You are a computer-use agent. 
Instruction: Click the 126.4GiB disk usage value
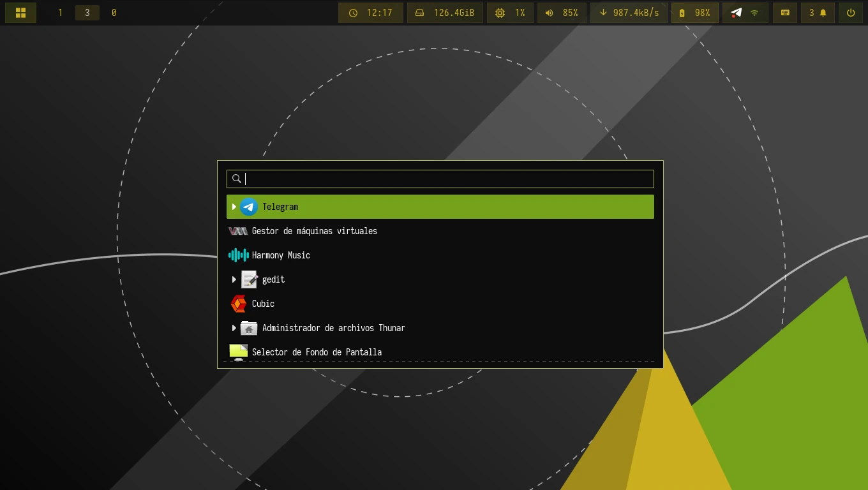454,13
